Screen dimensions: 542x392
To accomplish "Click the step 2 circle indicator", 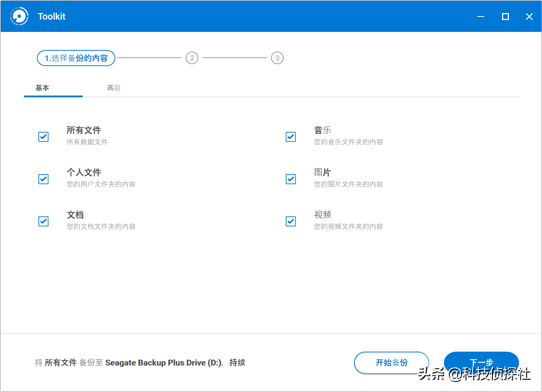I will [192, 58].
